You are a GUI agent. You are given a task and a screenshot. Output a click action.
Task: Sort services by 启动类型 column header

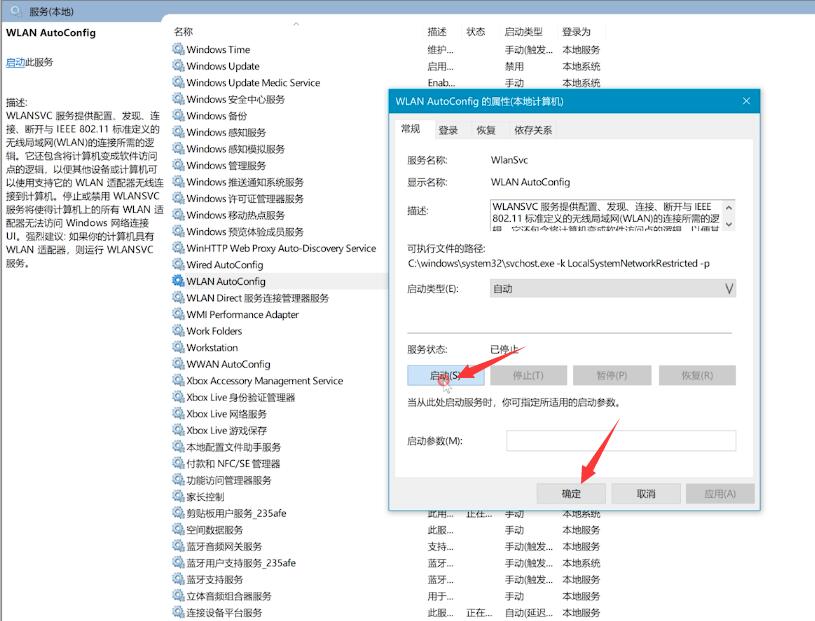pos(523,32)
